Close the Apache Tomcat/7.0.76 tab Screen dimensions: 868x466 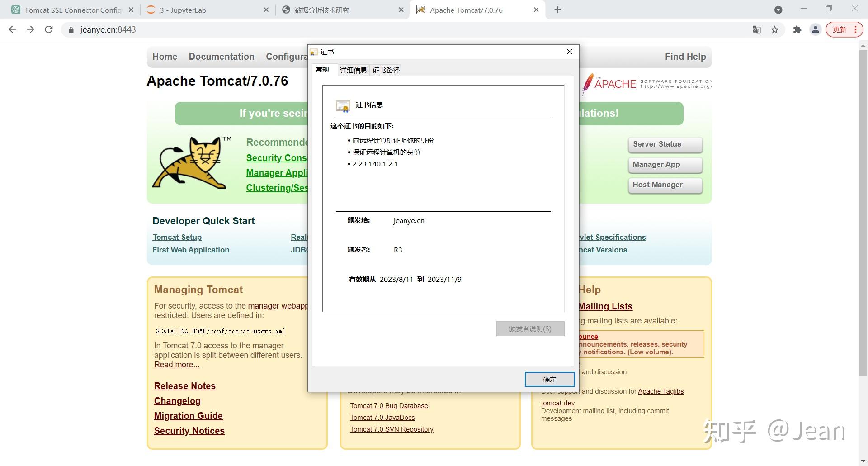[536, 10]
